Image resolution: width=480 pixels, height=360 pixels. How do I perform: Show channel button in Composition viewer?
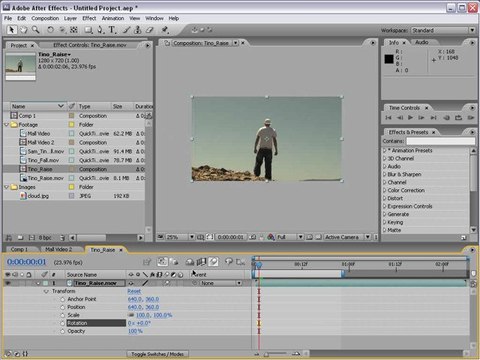click(x=271, y=237)
